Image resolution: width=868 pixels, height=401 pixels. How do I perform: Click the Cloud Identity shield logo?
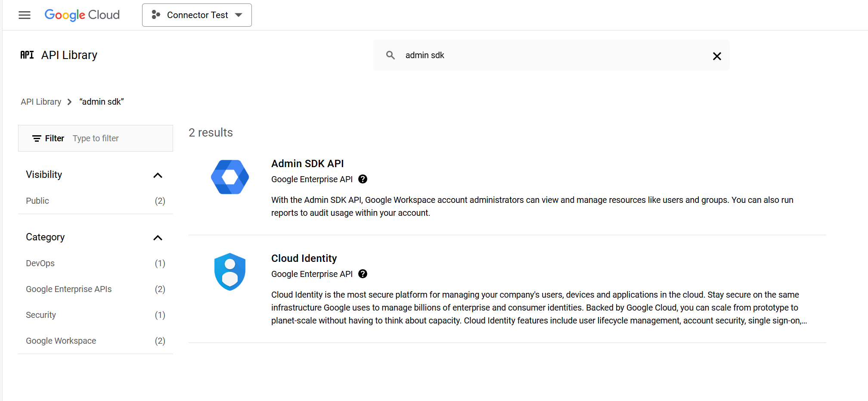tap(230, 272)
